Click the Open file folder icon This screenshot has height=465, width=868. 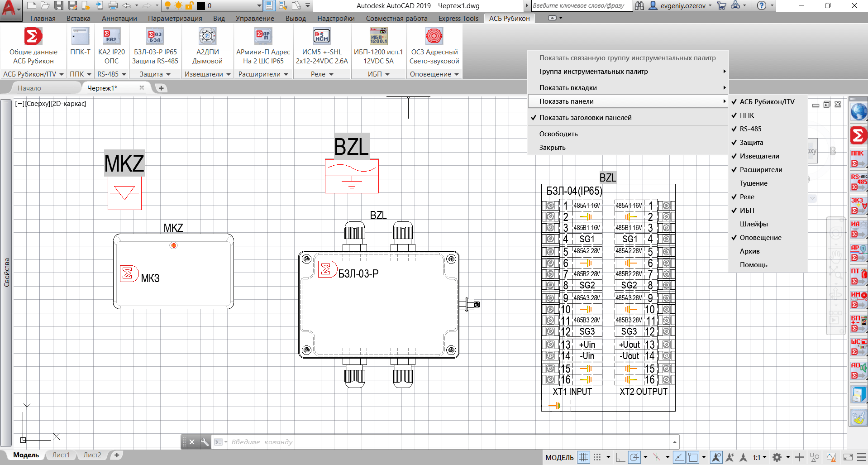click(x=45, y=5)
